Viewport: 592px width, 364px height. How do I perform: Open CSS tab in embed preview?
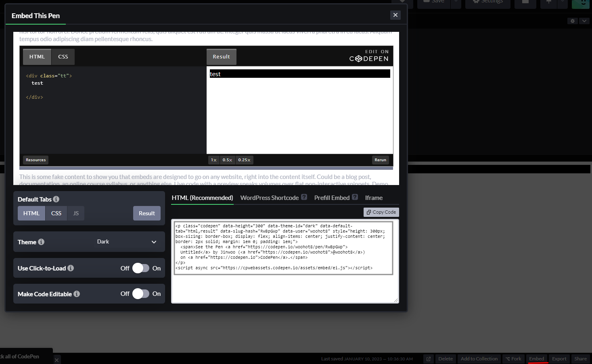coord(63,57)
